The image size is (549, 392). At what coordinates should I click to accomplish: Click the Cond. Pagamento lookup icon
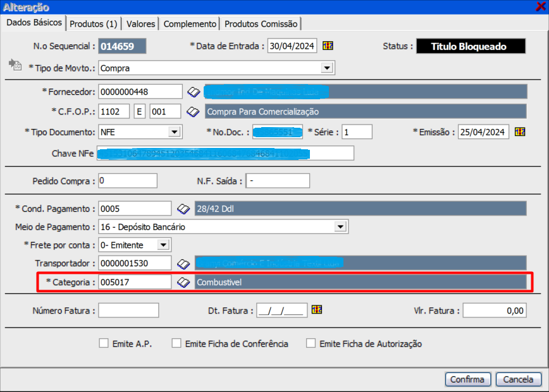coord(183,209)
